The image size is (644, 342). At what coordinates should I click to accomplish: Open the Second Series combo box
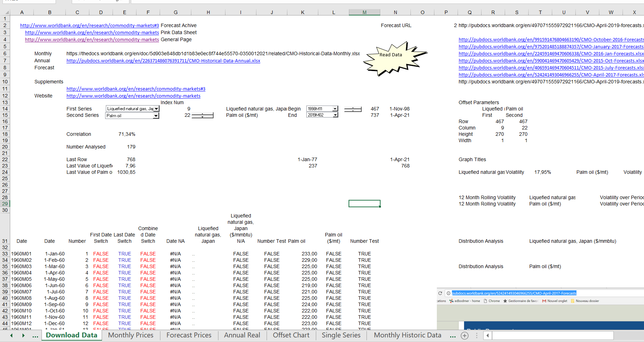(x=156, y=116)
